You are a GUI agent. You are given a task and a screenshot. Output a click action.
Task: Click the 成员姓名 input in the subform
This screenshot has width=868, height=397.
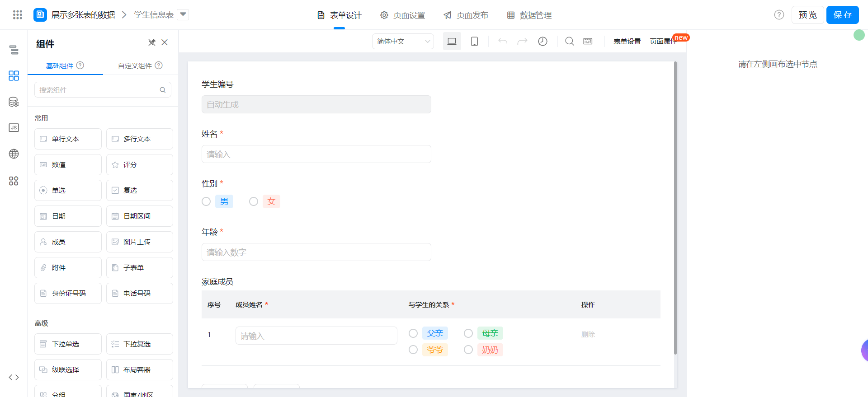pos(316,336)
